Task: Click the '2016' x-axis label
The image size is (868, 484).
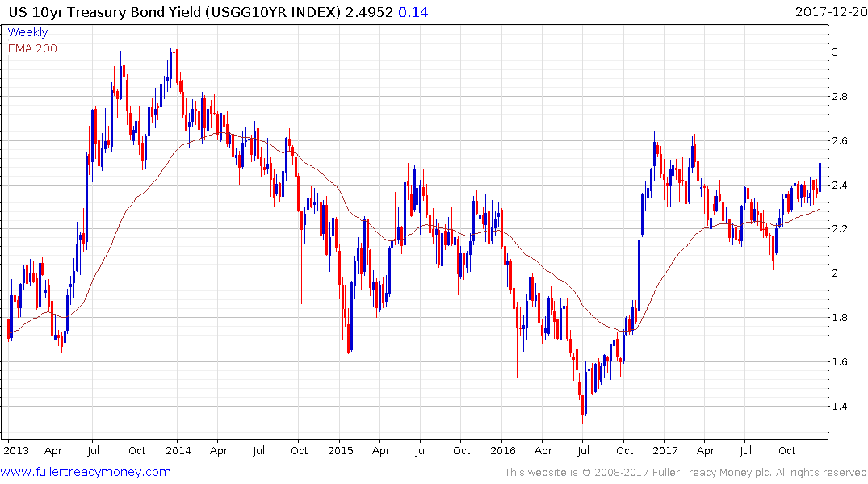Action: [503, 450]
